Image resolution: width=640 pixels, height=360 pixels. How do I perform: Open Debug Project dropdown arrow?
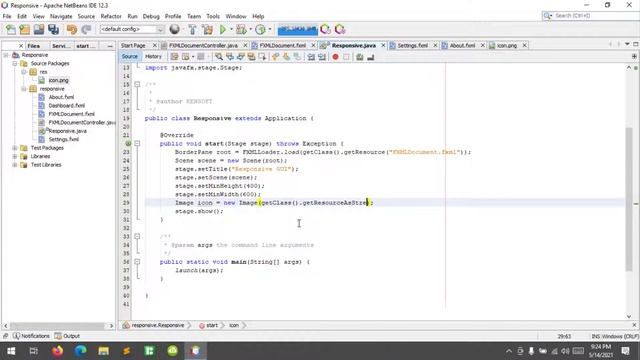click(250, 29)
